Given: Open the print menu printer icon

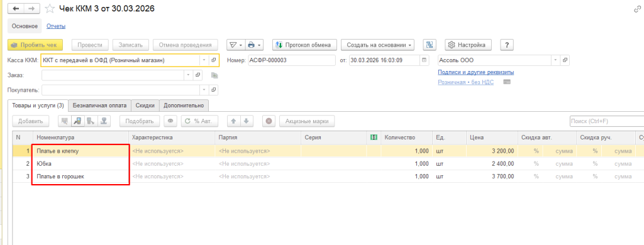Looking at the screenshot, I should (253, 45).
